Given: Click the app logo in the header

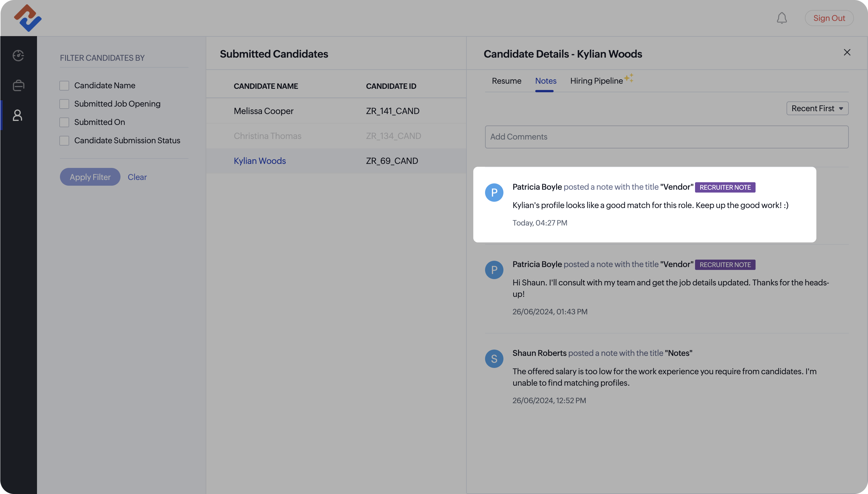Looking at the screenshot, I should (28, 18).
